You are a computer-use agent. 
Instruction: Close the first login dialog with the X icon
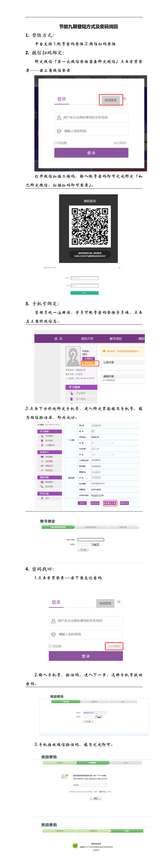tap(125, 99)
